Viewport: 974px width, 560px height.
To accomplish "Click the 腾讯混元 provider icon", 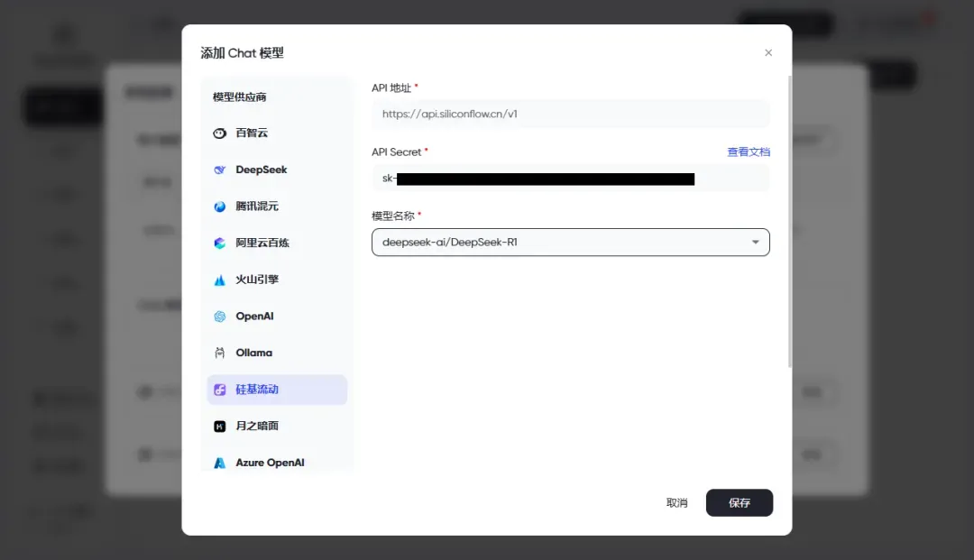I will pyautogui.click(x=219, y=207).
